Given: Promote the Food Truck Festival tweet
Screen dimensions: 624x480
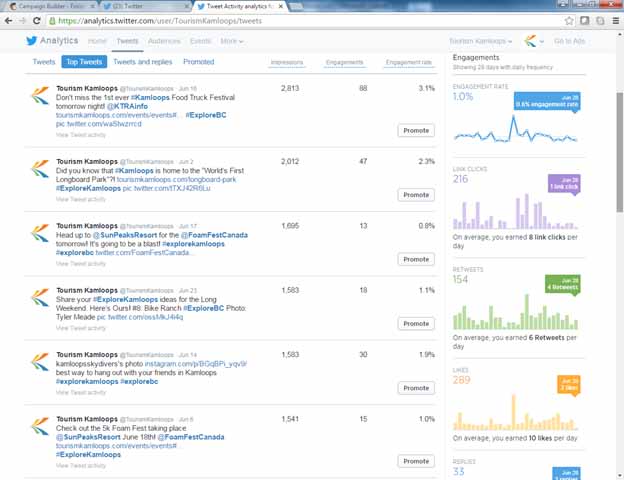Looking at the screenshot, I should pos(416,131).
